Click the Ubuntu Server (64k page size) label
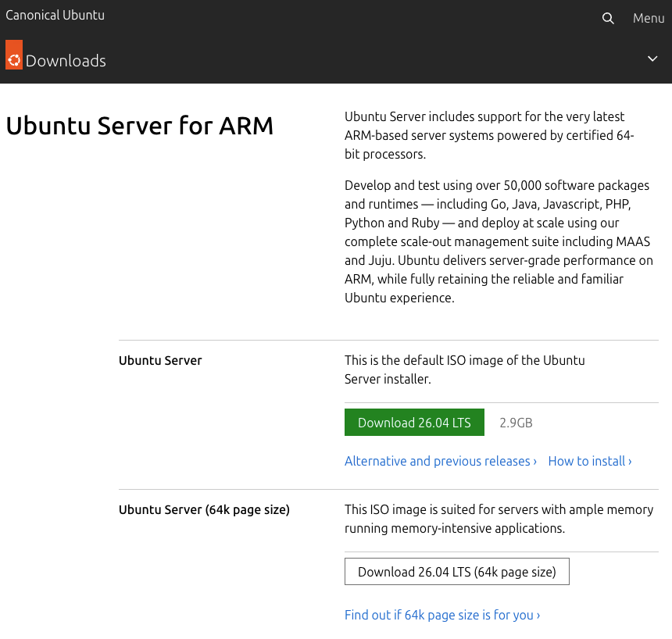 (x=204, y=510)
